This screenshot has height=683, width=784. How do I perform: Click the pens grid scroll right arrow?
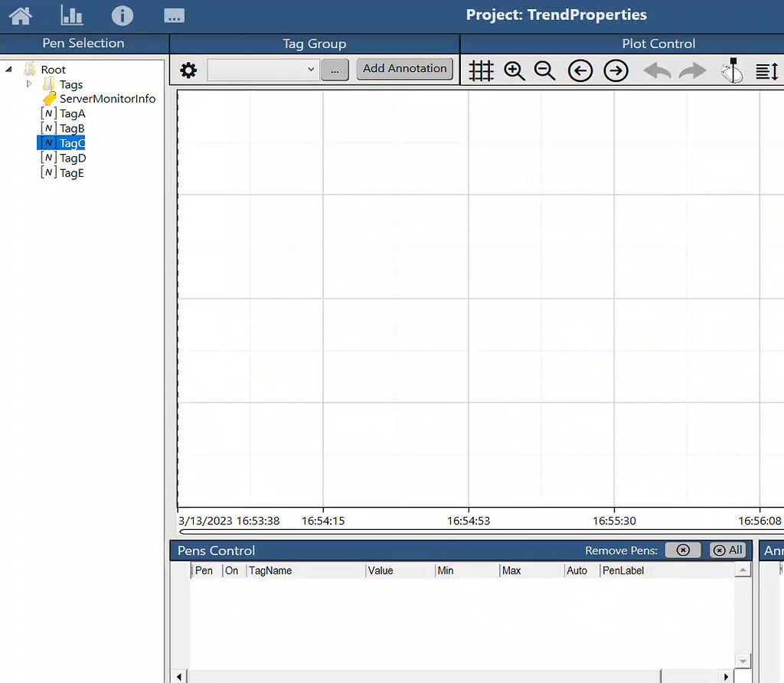point(726,677)
